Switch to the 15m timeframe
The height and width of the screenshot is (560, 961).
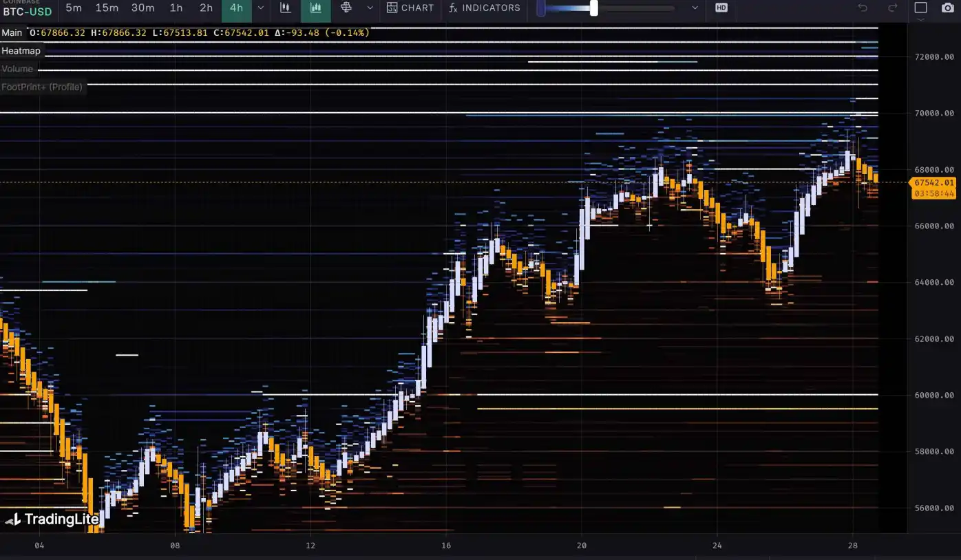click(x=107, y=8)
